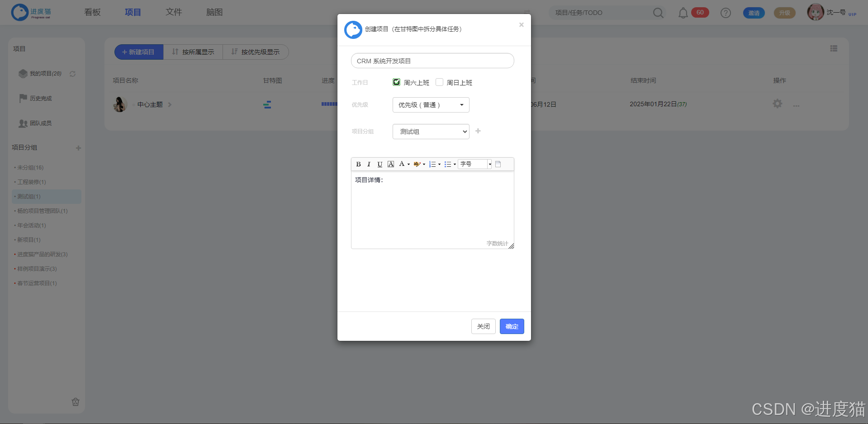Apply character border formatting

(391, 164)
